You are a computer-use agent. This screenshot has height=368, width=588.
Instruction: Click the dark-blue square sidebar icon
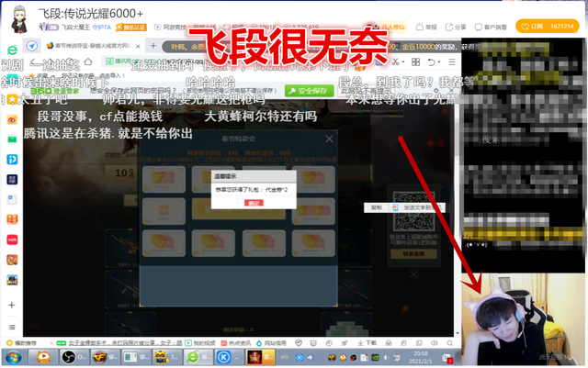click(x=12, y=180)
